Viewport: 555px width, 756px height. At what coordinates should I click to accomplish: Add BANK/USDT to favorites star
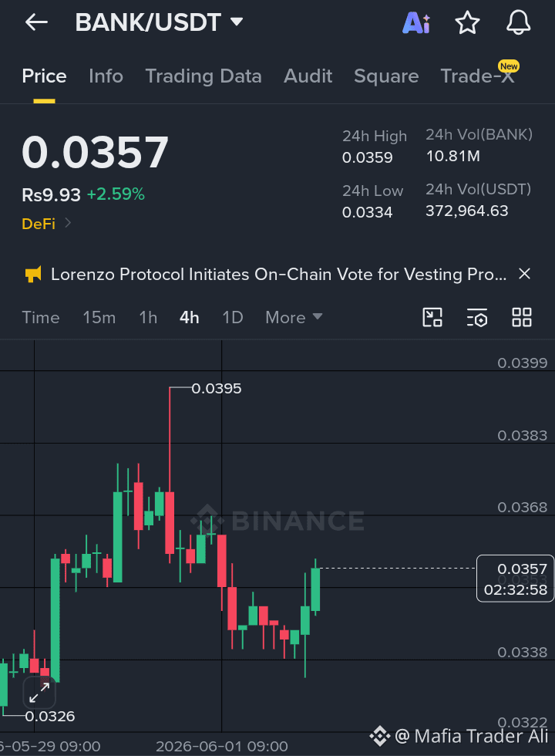pyautogui.click(x=467, y=22)
